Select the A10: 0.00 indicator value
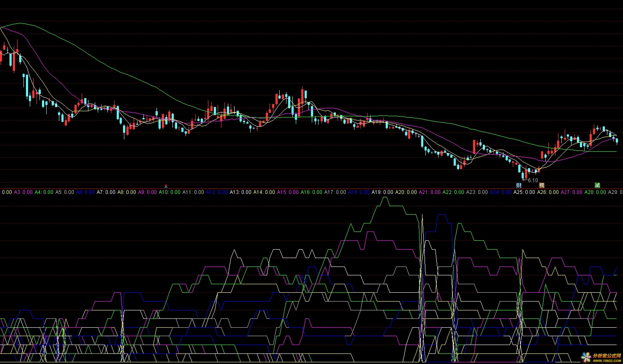The image size is (623, 364). (170, 192)
